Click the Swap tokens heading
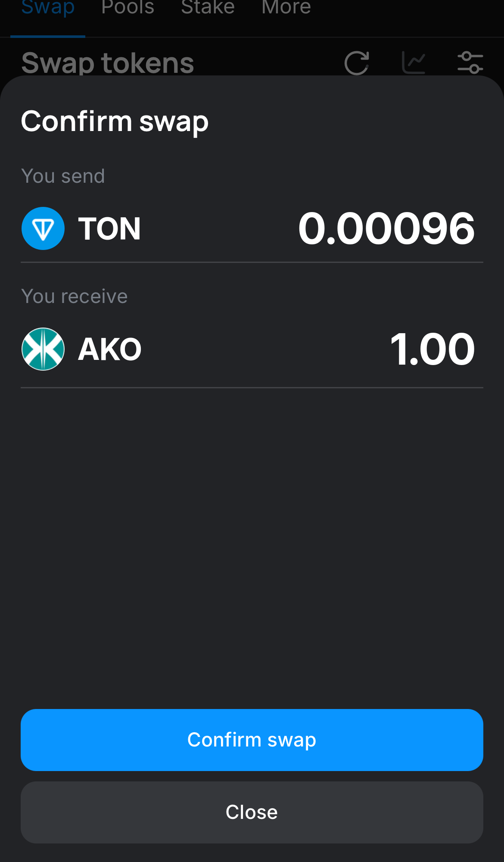This screenshot has width=504, height=862. (108, 63)
